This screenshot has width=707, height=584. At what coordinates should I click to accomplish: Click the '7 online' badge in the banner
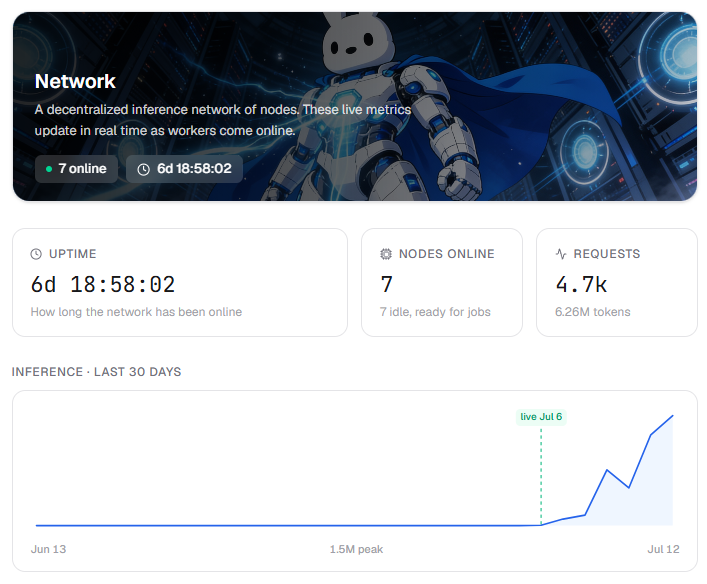tap(76, 169)
